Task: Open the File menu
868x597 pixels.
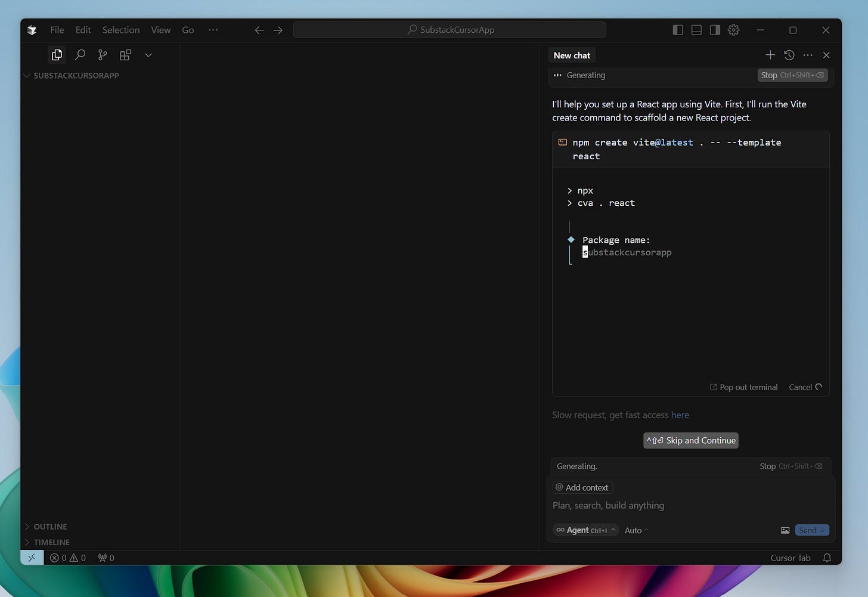Action: point(57,30)
